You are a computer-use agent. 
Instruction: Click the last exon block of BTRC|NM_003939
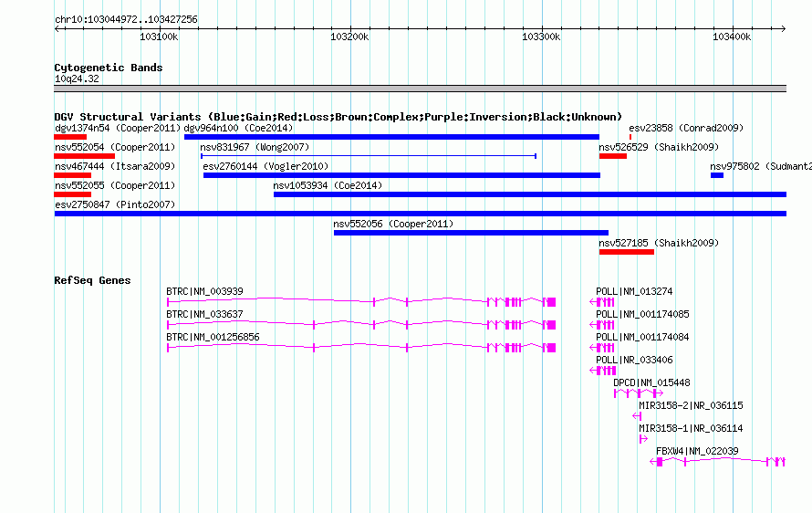click(551, 302)
